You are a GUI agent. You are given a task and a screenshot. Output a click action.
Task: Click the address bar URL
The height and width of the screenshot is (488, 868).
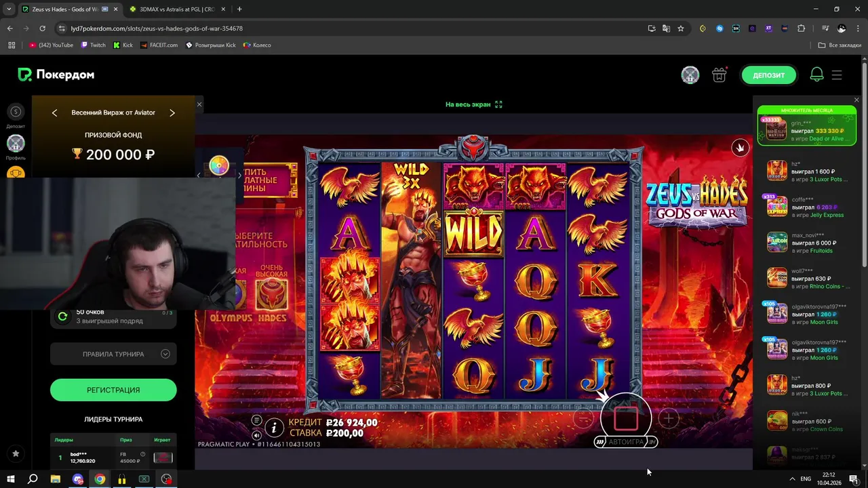(157, 28)
